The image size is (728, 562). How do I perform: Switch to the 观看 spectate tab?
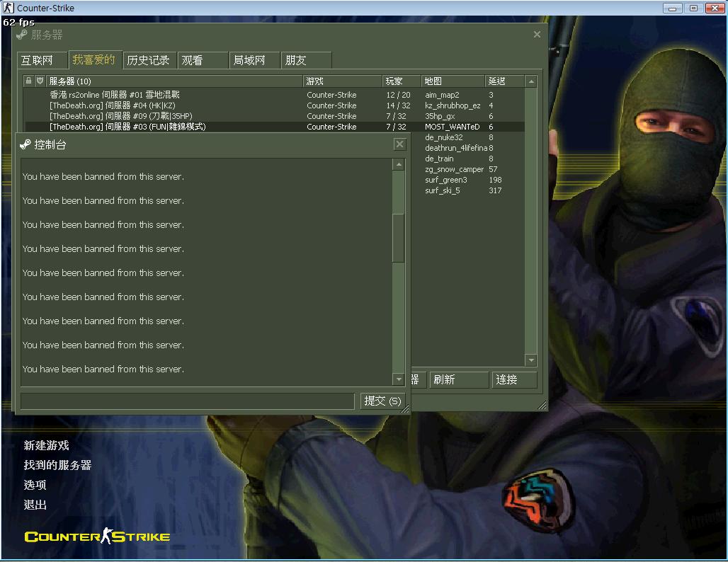[x=203, y=60]
